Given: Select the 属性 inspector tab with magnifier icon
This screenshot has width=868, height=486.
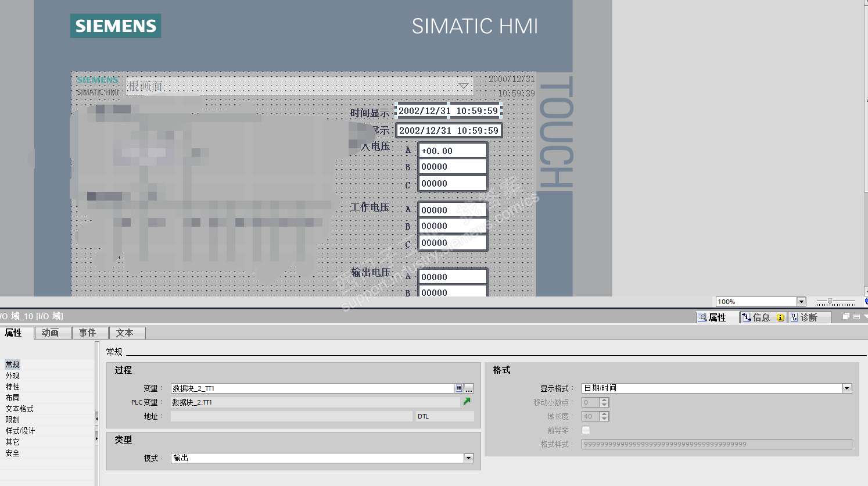Looking at the screenshot, I should [717, 317].
